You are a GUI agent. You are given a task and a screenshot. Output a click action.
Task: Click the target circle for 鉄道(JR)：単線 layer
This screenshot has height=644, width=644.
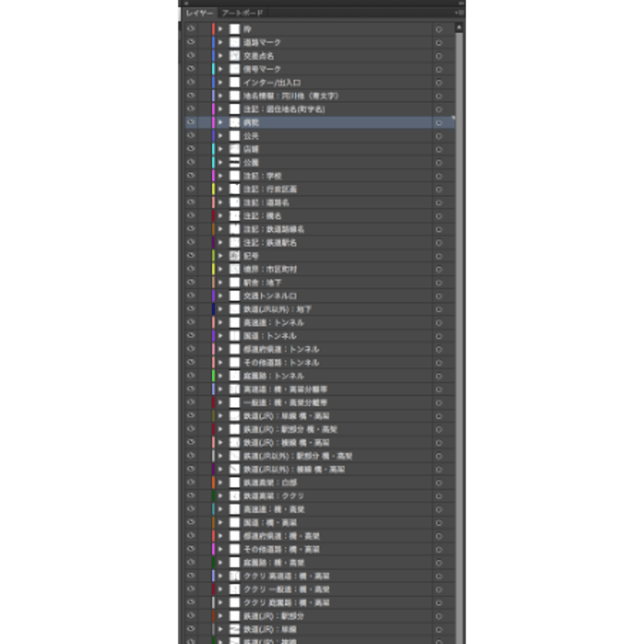tap(439, 629)
